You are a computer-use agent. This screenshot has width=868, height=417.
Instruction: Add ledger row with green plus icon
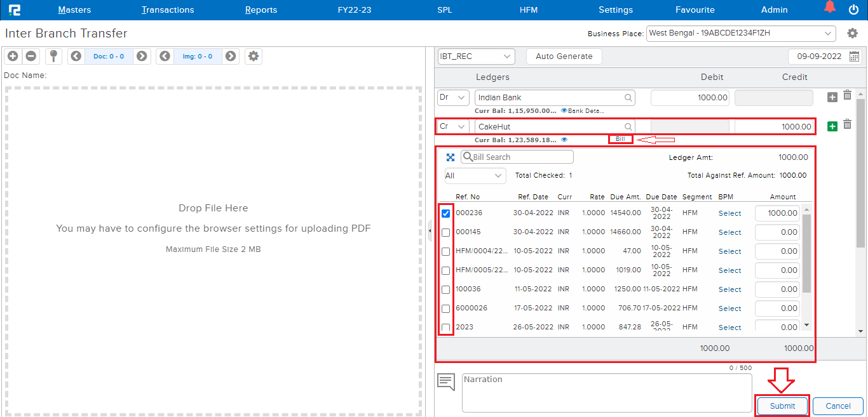click(x=832, y=126)
